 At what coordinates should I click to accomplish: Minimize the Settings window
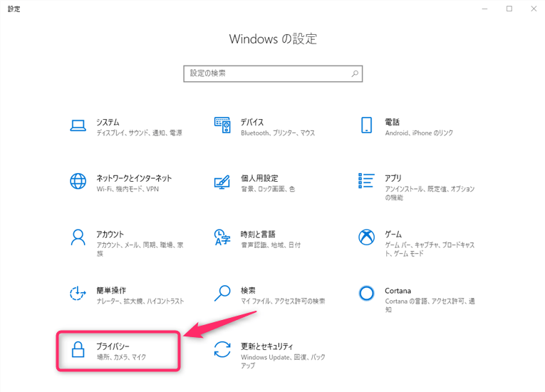[x=485, y=9]
